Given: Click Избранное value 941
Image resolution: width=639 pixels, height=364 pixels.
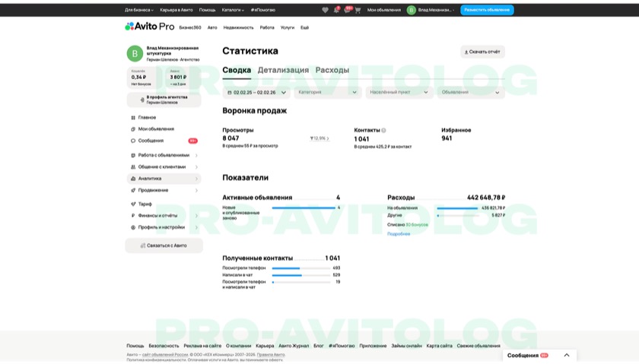Looking at the screenshot, I should coord(447,138).
